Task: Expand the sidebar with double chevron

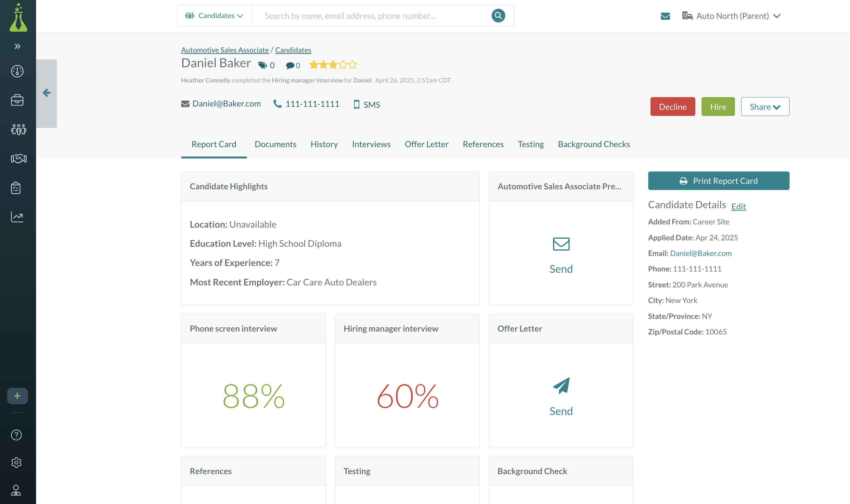Action: [x=18, y=46]
